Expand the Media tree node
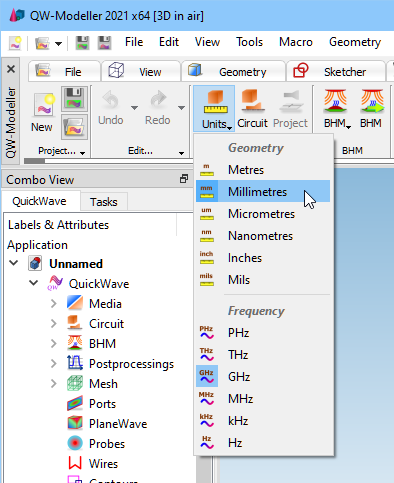 click(54, 303)
